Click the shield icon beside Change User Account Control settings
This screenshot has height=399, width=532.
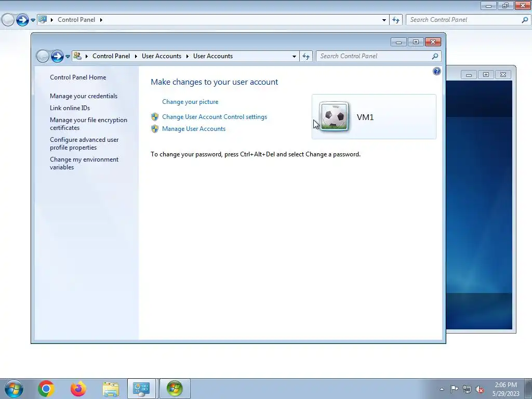[x=155, y=117]
